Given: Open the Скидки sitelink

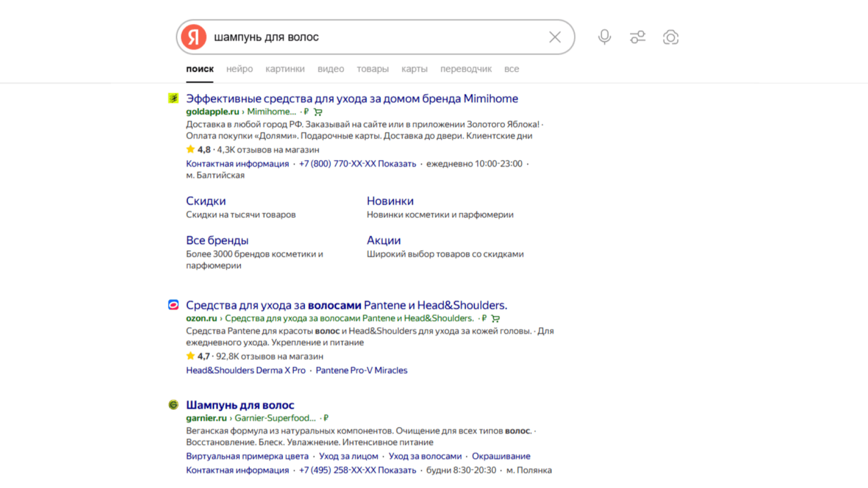Looking at the screenshot, I should (206, 201).
